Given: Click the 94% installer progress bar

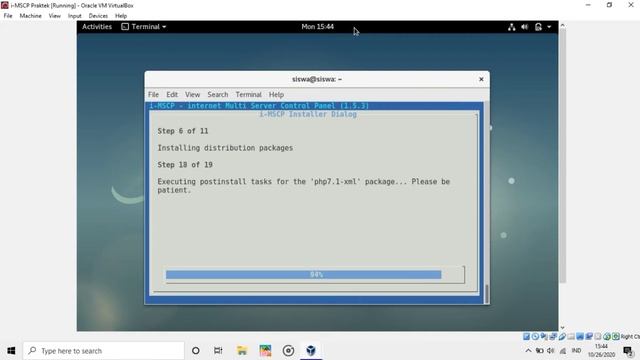Looking at the screenshot, I should coord(315,275).
